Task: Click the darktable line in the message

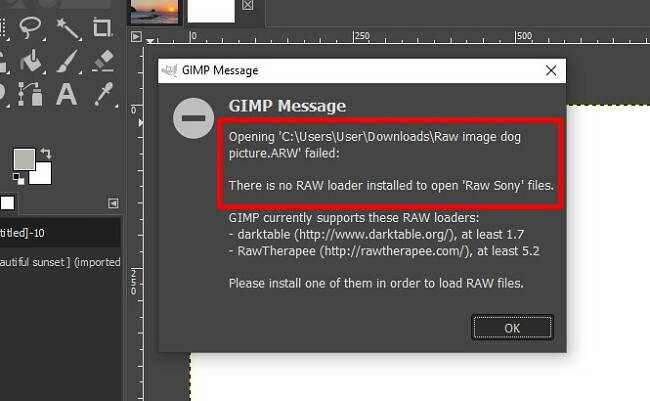Action: click(376, 235)
